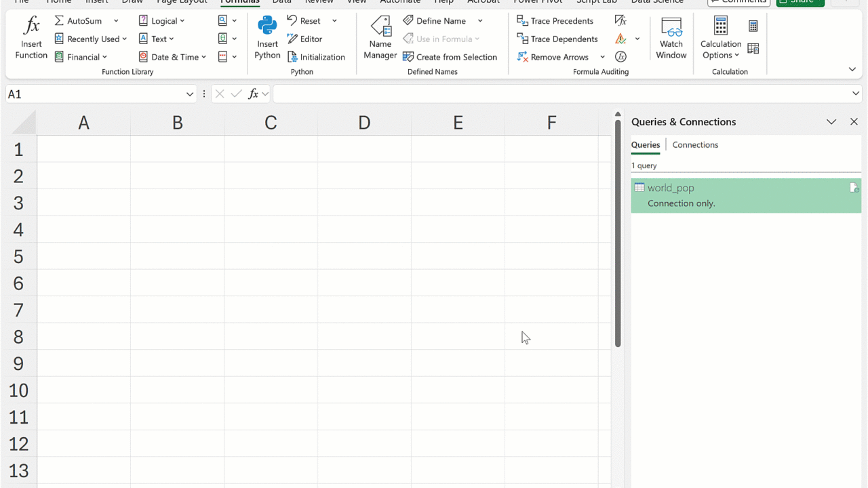Click the Calculate Now icon
The width and height of the screenshot is (868, 488).
tap(753, 26)
